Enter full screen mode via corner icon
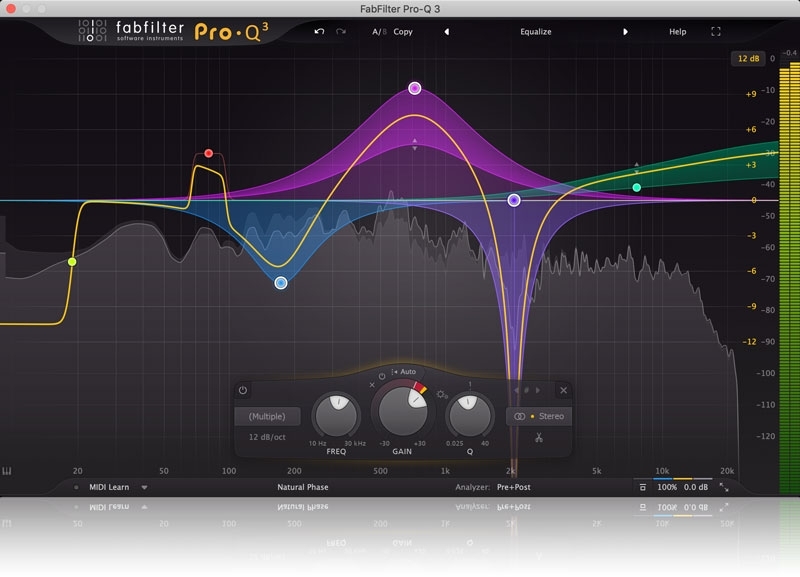 716,32
